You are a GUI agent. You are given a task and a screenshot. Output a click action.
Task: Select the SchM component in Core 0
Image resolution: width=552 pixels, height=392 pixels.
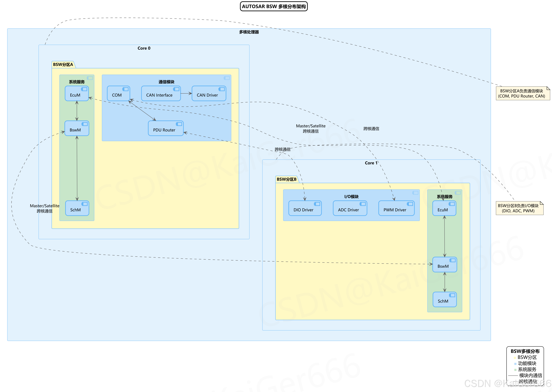77,208
